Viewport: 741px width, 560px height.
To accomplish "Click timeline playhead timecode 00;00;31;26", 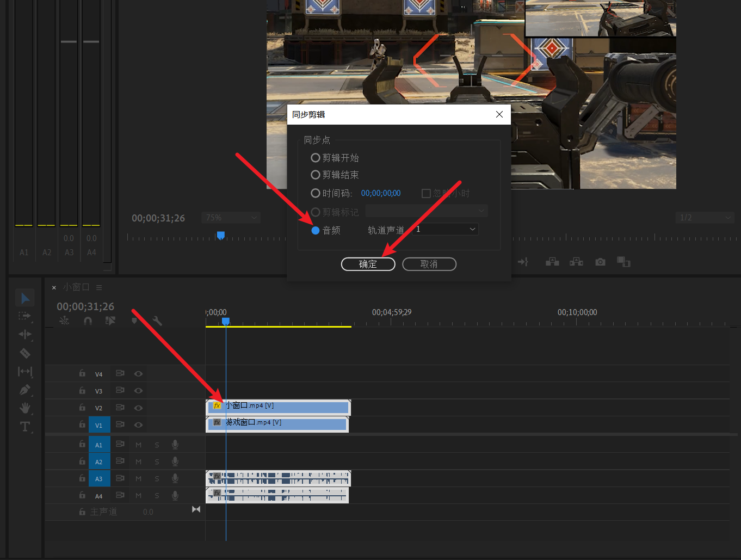I will coord(85,306).
